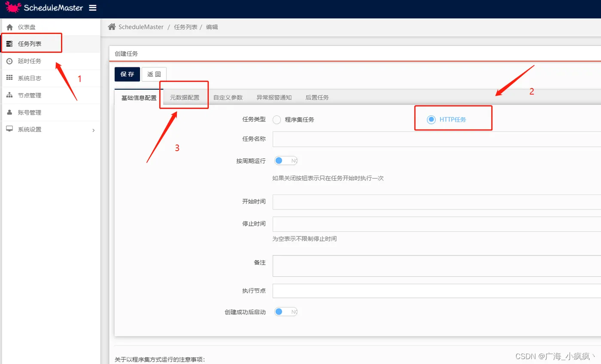Switch to the 元数据配置 tab
601x364 pixels.
pyautogui.click(x=185, y=97)
